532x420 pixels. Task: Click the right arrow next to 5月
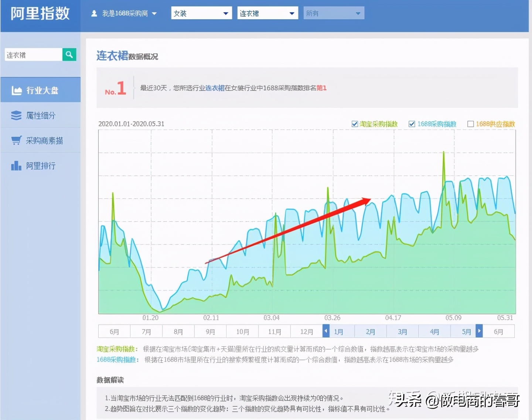pos(479,331)
